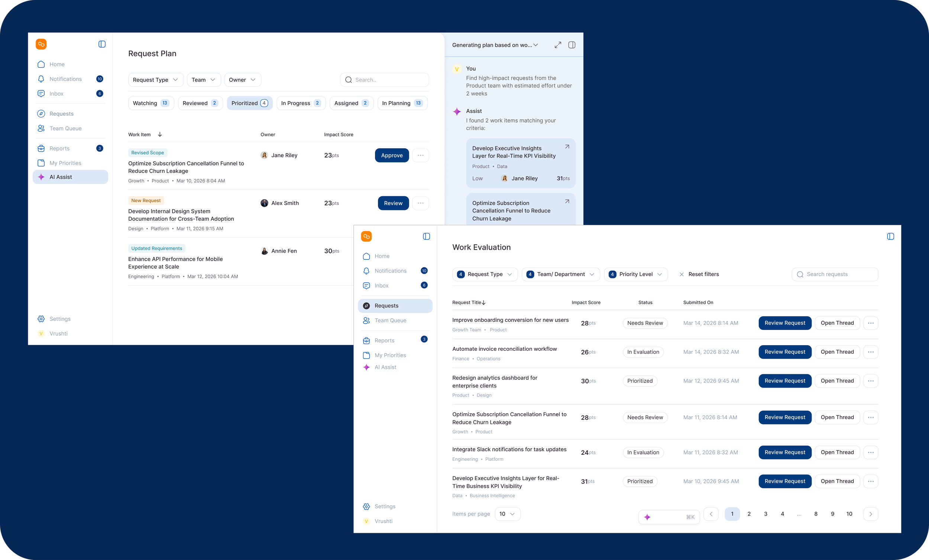
Task: Open more options for Jane Riley's work item
Action: [421, 155]
